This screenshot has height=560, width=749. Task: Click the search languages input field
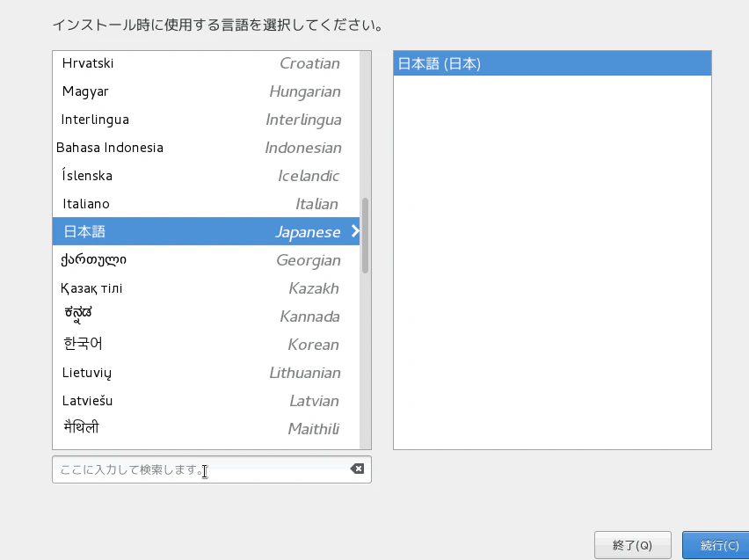point(212,469)
